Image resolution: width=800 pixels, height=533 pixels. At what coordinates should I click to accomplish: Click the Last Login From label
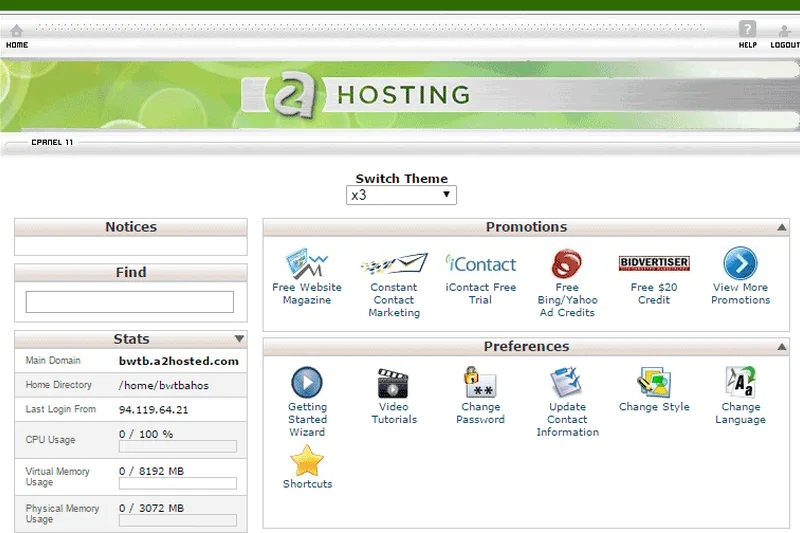click(x=61, y=409)
